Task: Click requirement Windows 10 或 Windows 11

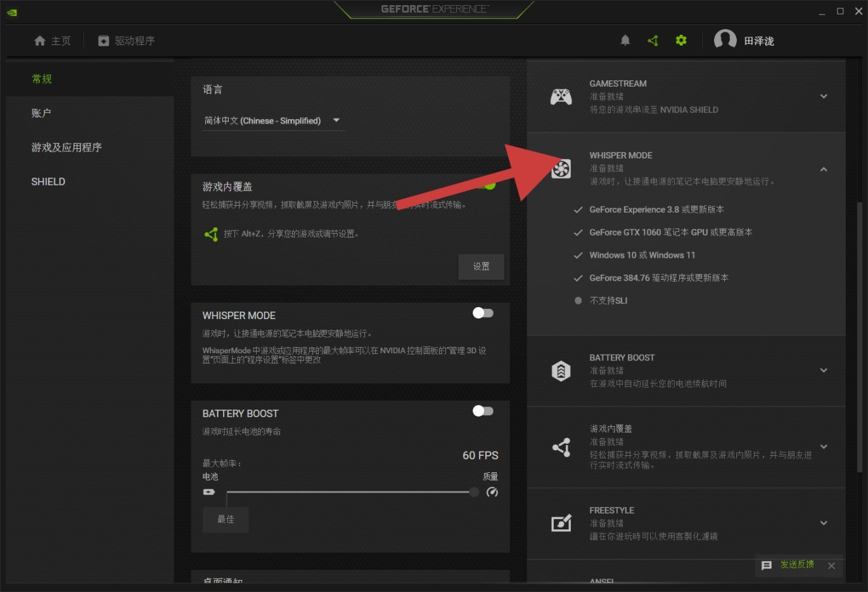Action: tap(642, 255)
